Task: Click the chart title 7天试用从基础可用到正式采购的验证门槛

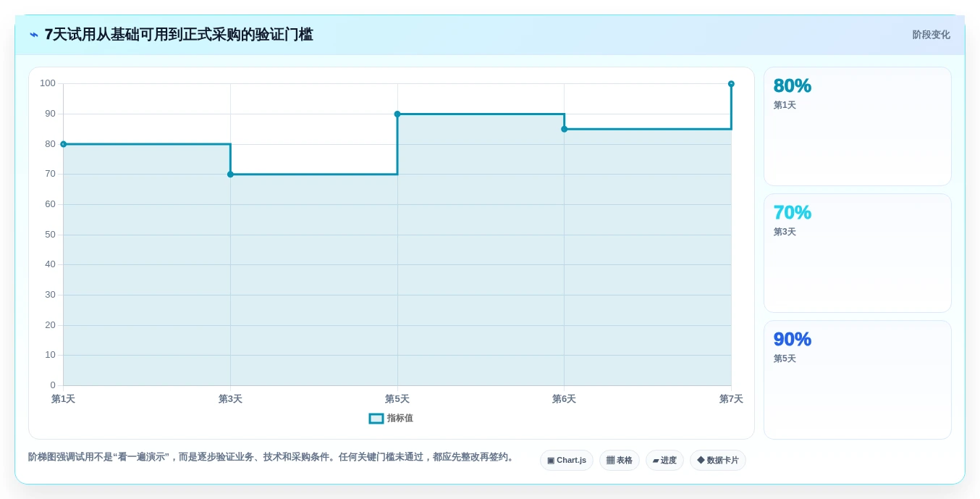Action: (x=179, y=35)
